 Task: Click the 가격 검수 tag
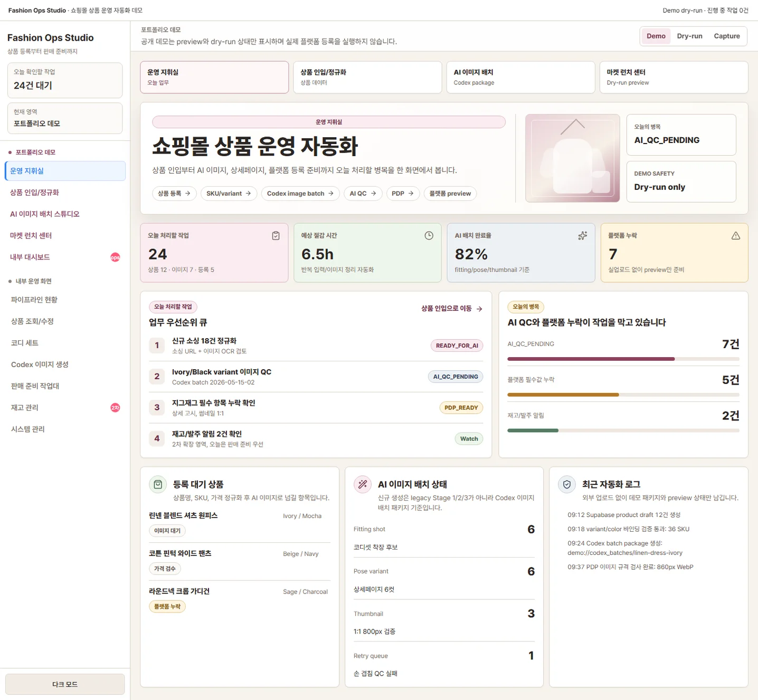[165, 569]
